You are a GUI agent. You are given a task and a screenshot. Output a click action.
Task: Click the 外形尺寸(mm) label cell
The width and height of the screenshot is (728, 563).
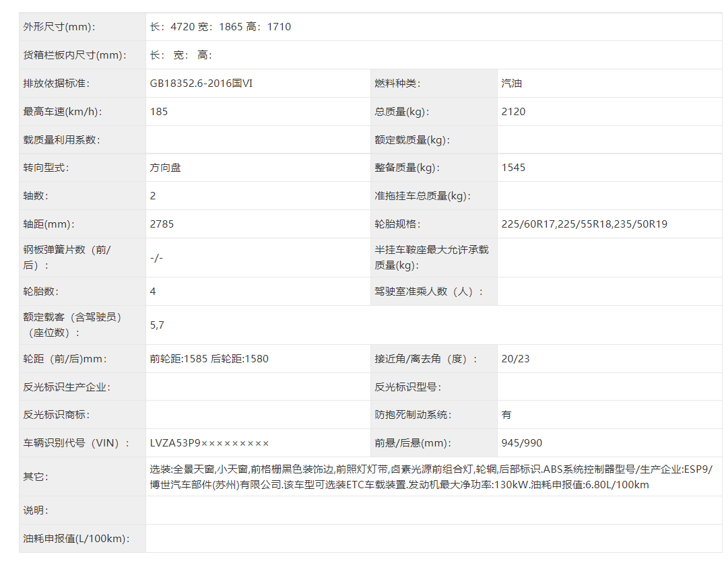click(59, 27)
